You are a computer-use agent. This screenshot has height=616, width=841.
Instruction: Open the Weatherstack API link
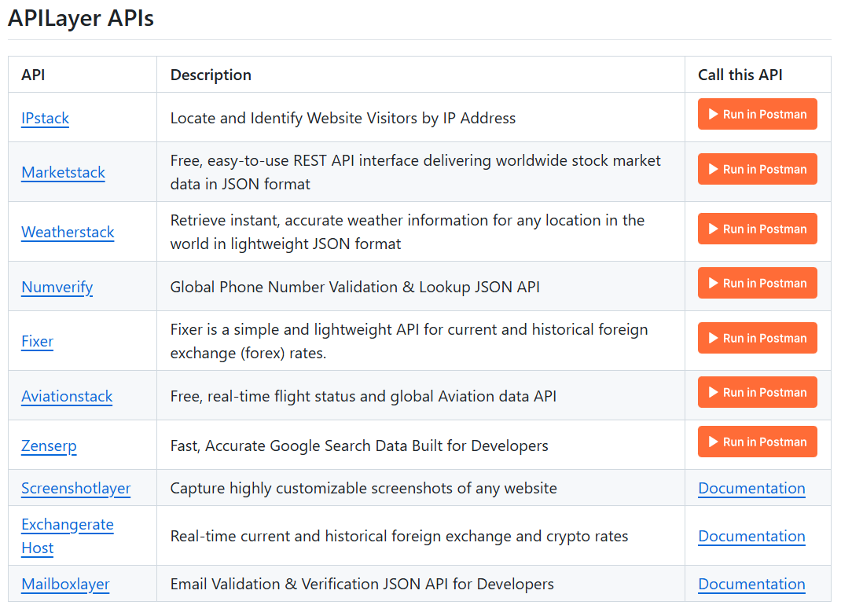68,233
